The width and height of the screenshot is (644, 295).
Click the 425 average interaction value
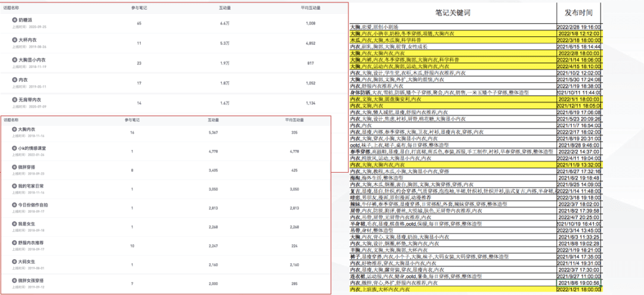click(295, 170)
